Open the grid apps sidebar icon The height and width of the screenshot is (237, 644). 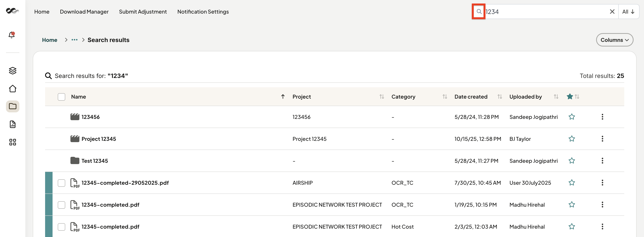(x=12, y=142)
